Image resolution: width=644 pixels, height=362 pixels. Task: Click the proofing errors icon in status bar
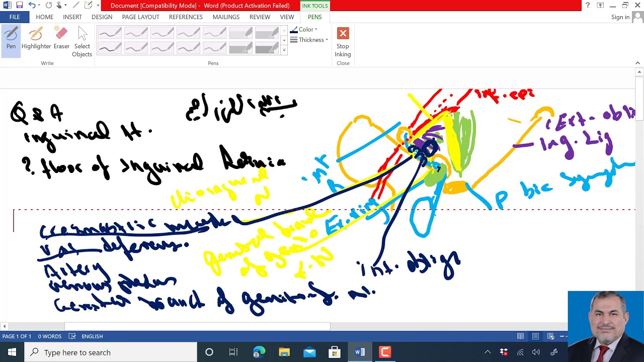(x=72, y=336)
